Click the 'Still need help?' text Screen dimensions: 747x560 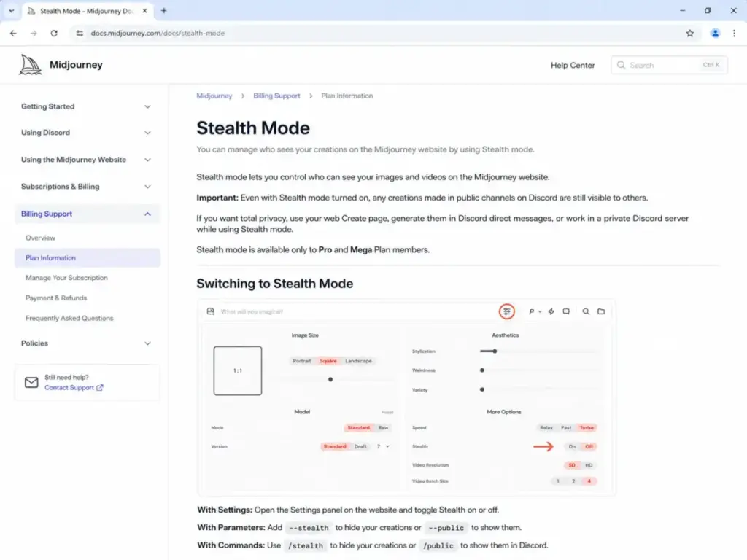tap(66, 377)
